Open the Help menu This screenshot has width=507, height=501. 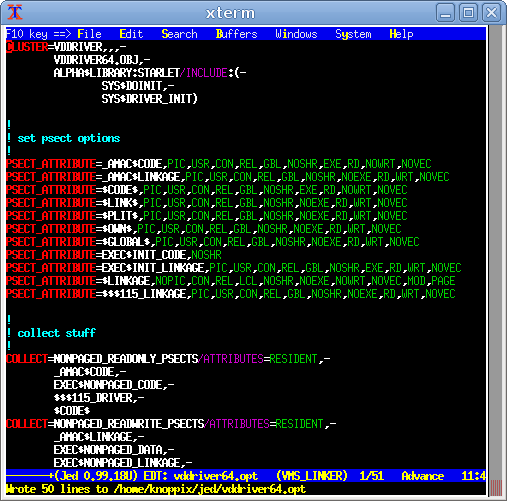(x=401, y=34)
